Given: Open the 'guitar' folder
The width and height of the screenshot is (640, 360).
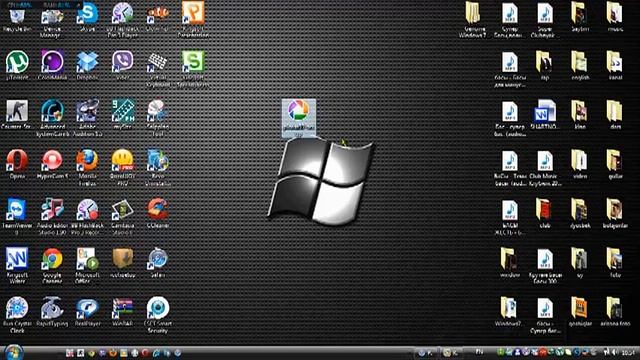Looking at the screenshot, I should [x=615, y=164].
